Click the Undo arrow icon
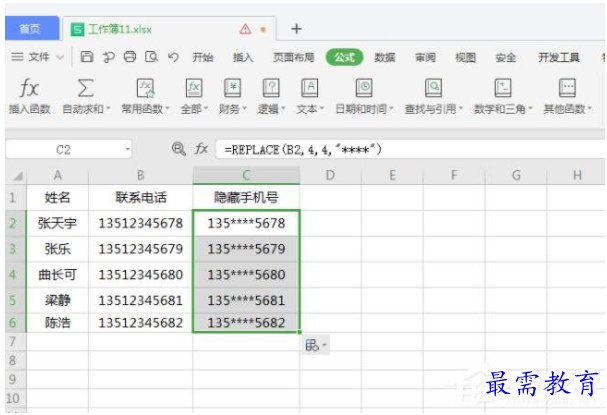The width and height of the screenshot is (607, 415). coord(173,57)
